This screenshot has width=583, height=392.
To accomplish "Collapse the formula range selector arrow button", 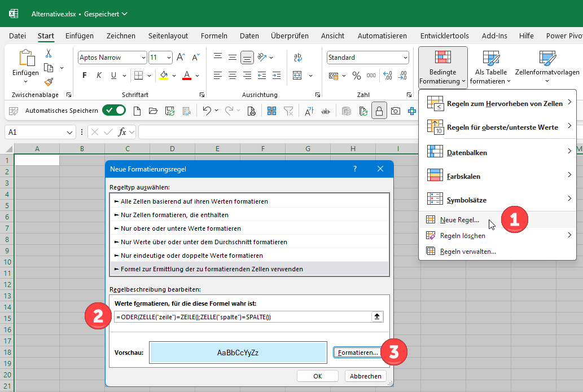I will [377, 316].
